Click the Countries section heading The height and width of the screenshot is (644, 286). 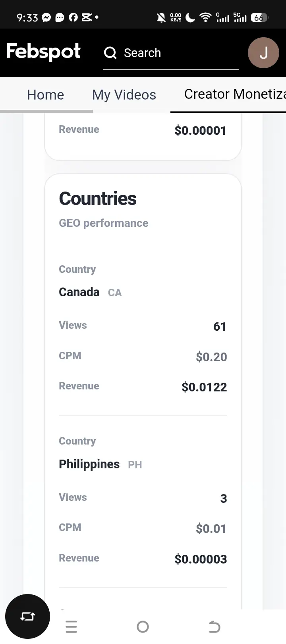[98, 199]
